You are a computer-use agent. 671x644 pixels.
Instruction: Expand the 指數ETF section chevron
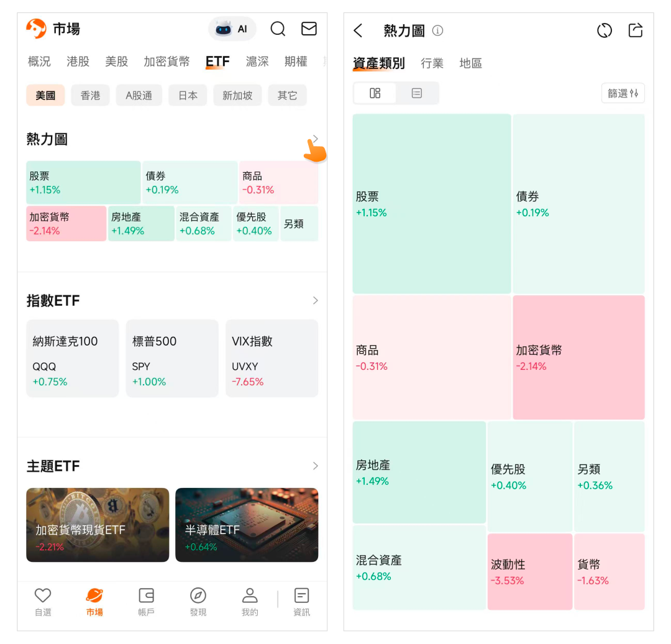(x=315, y=301)
